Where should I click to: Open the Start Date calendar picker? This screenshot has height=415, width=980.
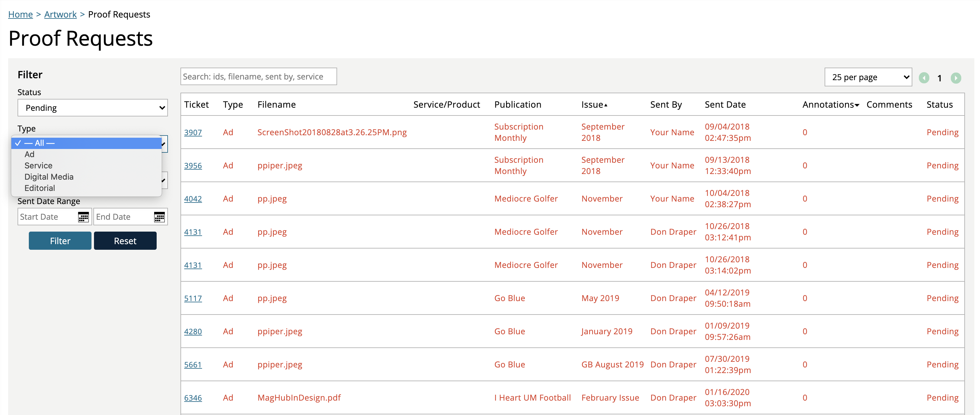click(x=83, y=217)
